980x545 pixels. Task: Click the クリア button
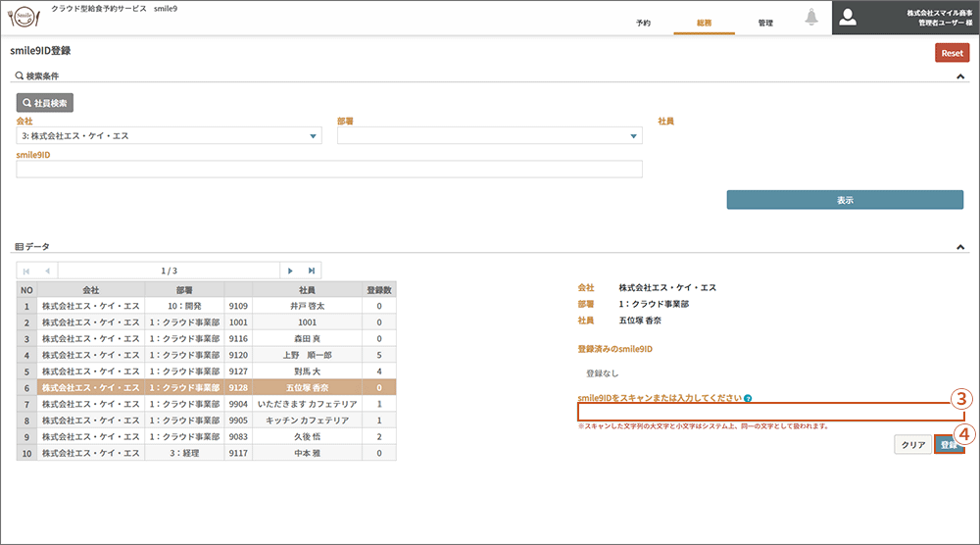coord(913,445)
